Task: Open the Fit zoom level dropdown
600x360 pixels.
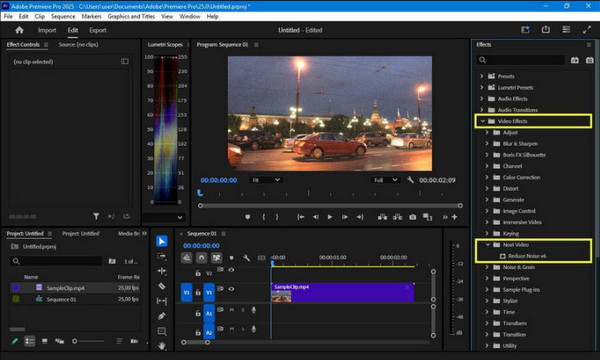Action: click(266, 180)
